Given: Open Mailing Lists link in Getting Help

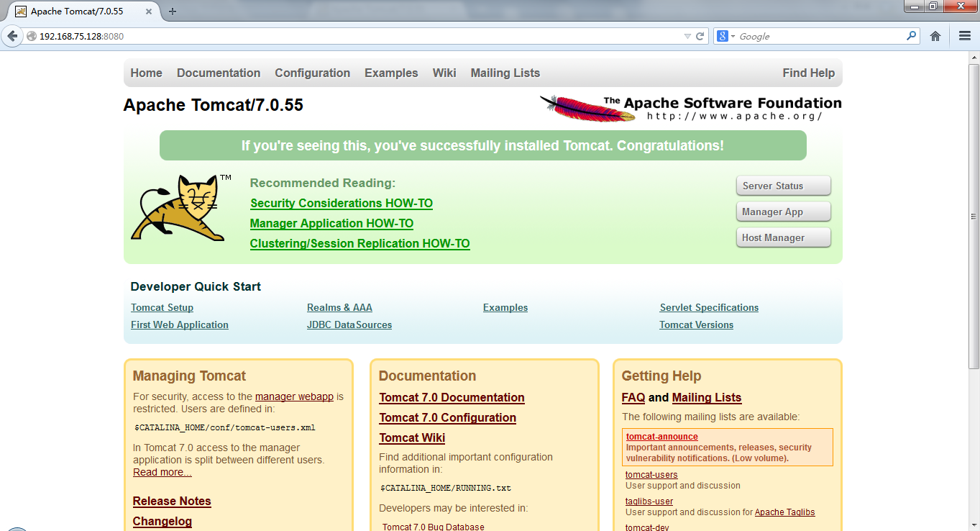Looking at the screenshot, I should point(707,397).
